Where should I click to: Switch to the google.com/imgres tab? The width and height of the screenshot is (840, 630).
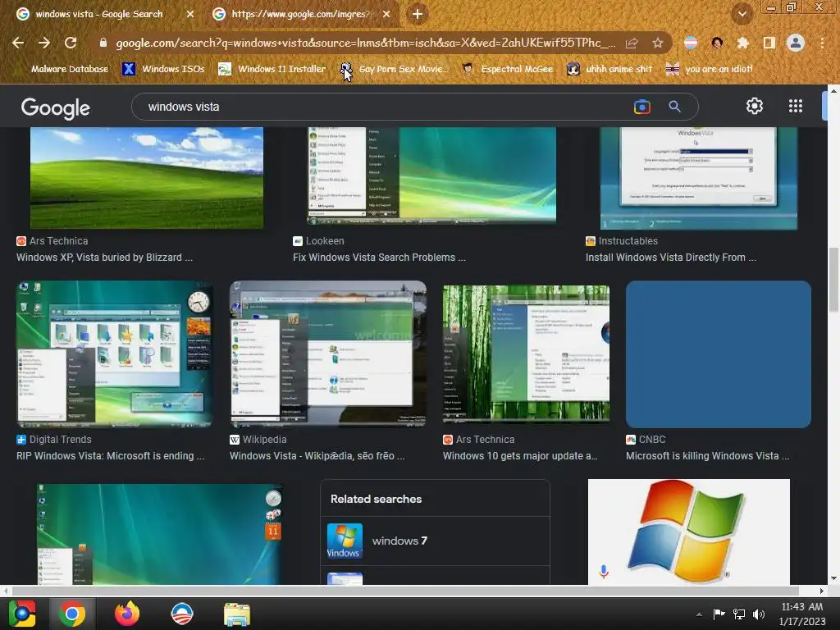click(300, 14)
